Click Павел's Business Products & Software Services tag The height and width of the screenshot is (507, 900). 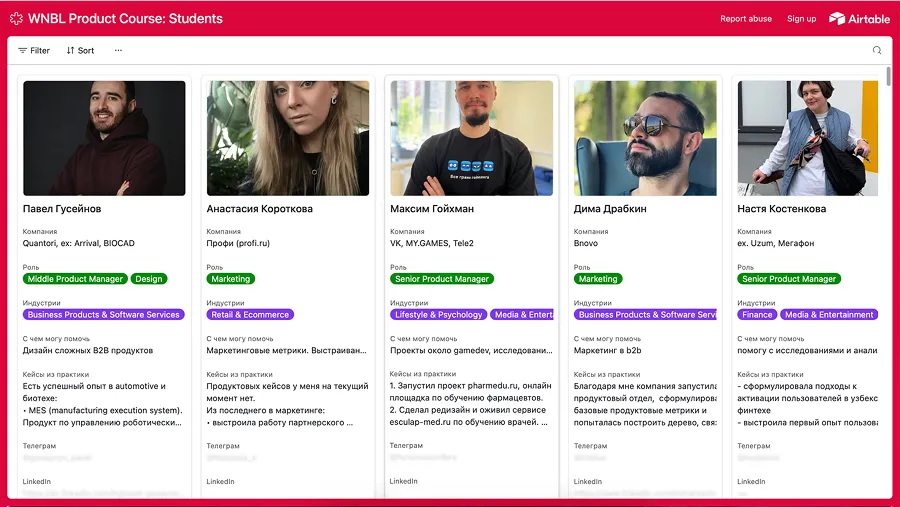(104, 315)
